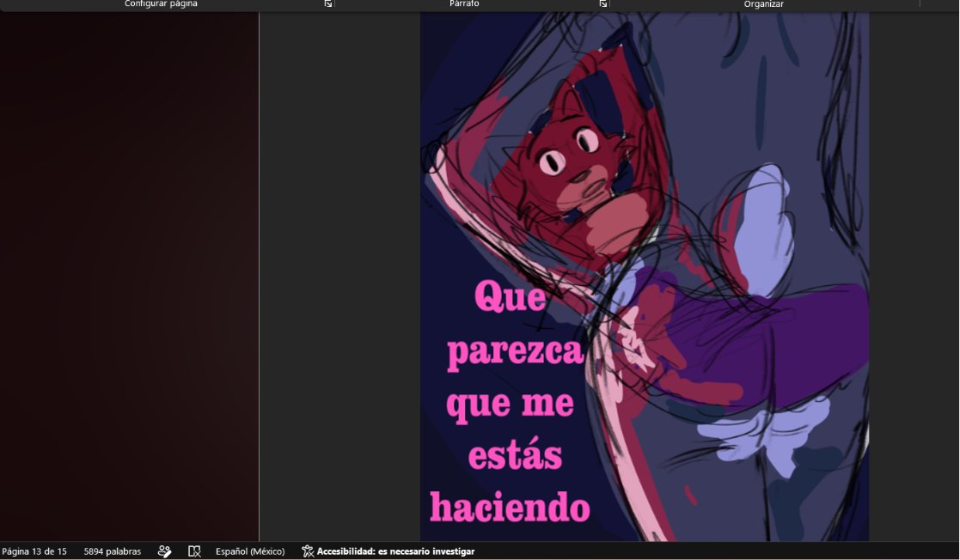
Task: Click the book icon in status bar
Action: (194, 551)
